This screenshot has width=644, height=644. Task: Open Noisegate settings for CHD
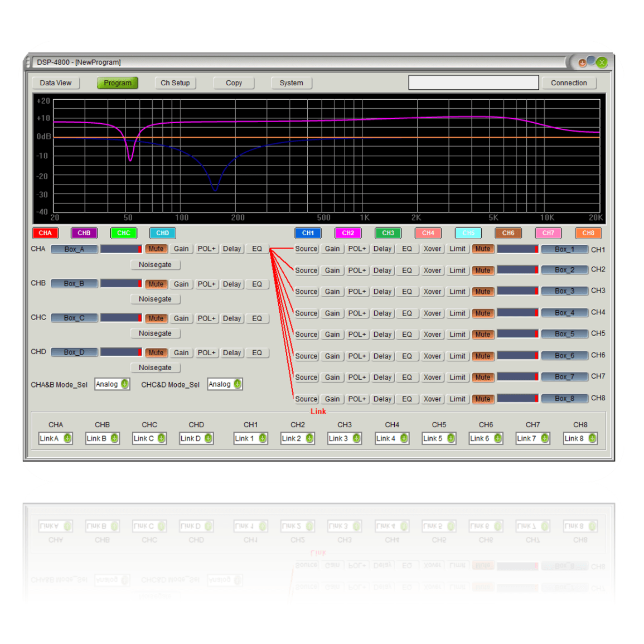pyautogui.click(x=155, y=367)
